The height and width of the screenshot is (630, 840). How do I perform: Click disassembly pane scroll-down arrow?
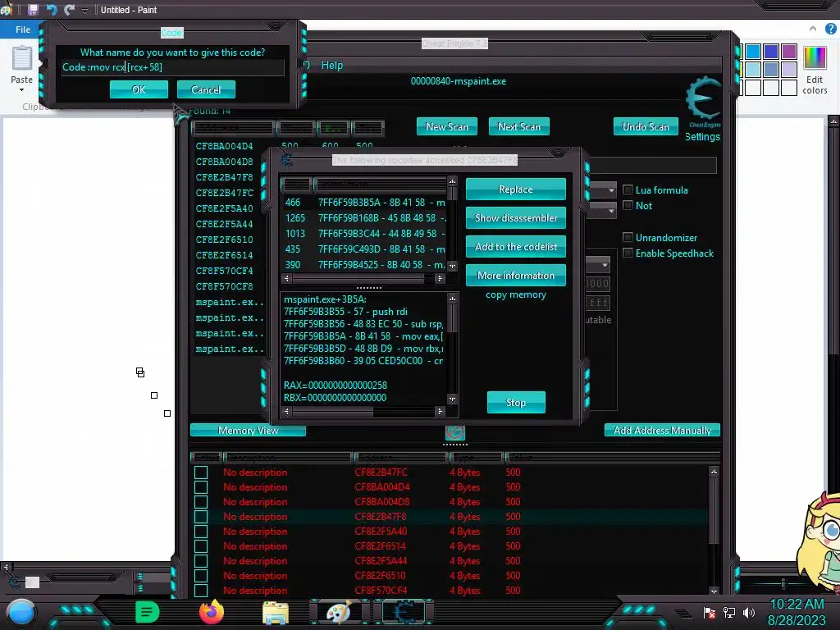[x=453, y=399]
